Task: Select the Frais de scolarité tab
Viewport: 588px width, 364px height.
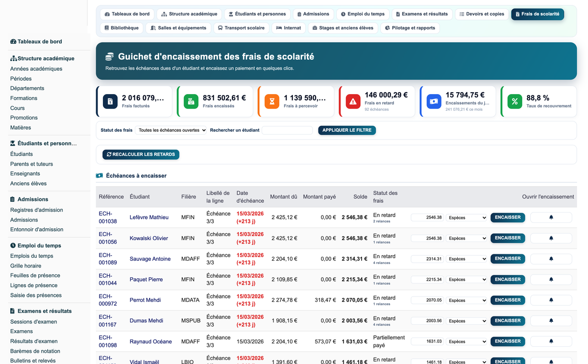Action: coord(538,14)
